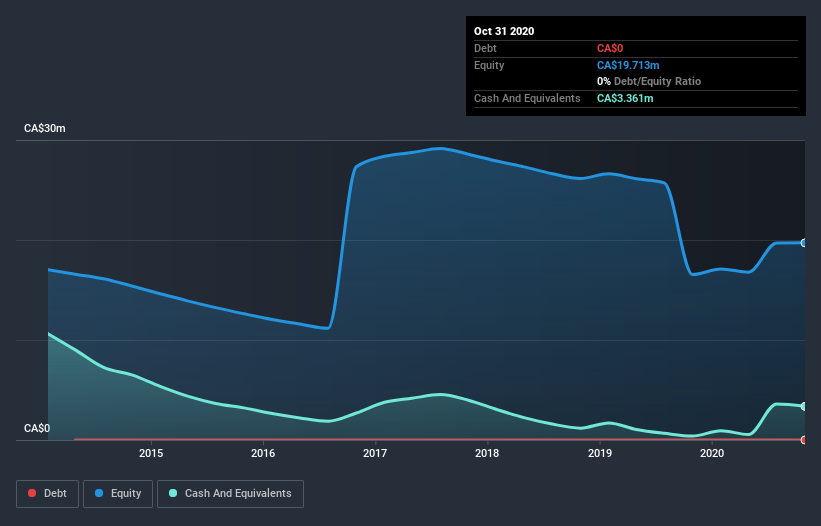Click the Oct 31 2020 tooltip date
Image resolution: width=821 pixels, height=526 pixels.
click(x=504, y=31)
